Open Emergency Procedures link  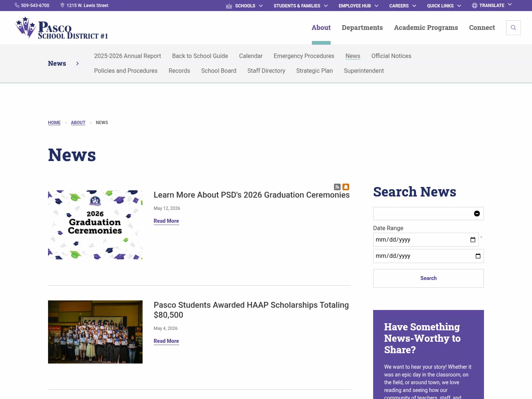[x=304, y=56]
